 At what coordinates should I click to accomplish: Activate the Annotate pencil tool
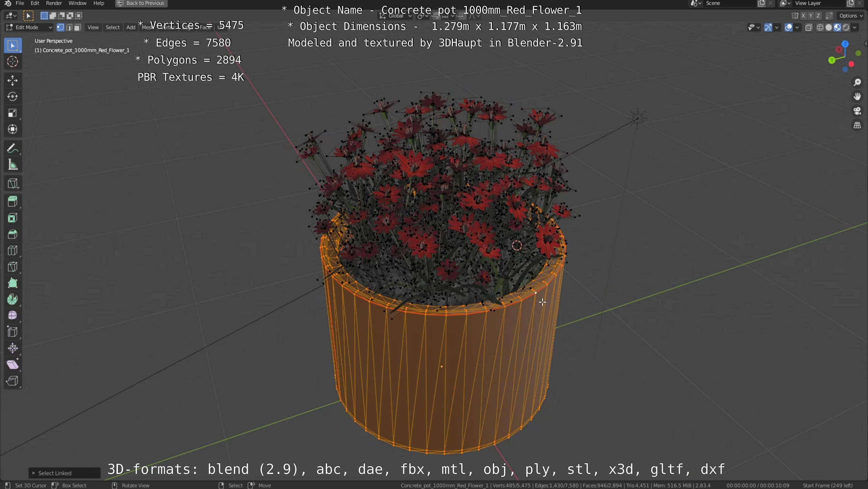[13, 148]
